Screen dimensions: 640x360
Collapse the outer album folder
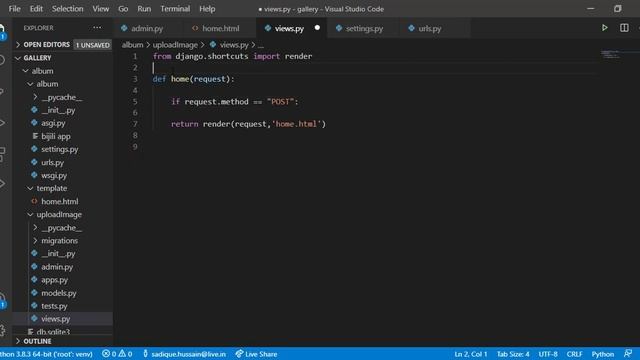[x=42, y=71]
